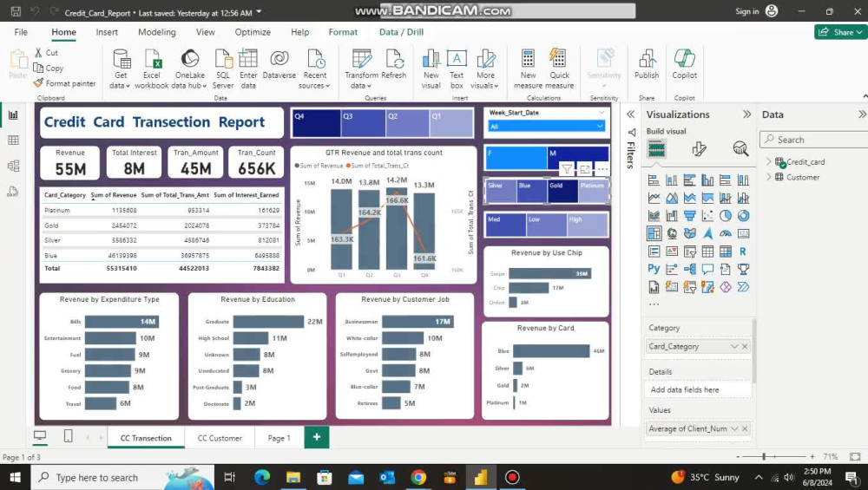Create a Quick measure
Viewport: 868px width, 490px height.
(x=559, y=69)
